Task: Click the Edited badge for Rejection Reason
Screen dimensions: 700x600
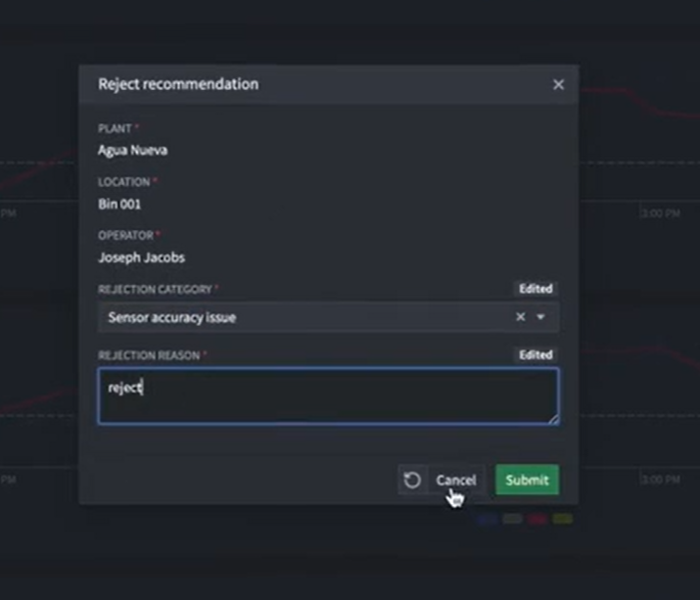Action: coord(536,355)
